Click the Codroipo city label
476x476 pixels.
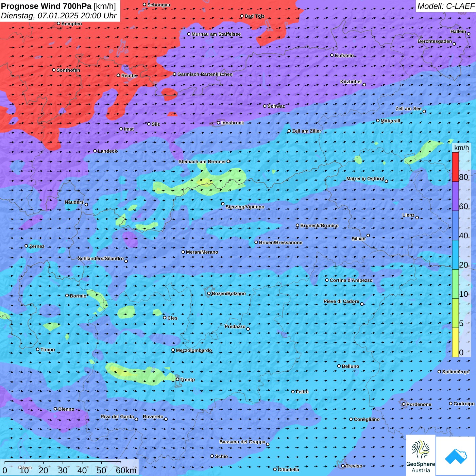[464, 404]
